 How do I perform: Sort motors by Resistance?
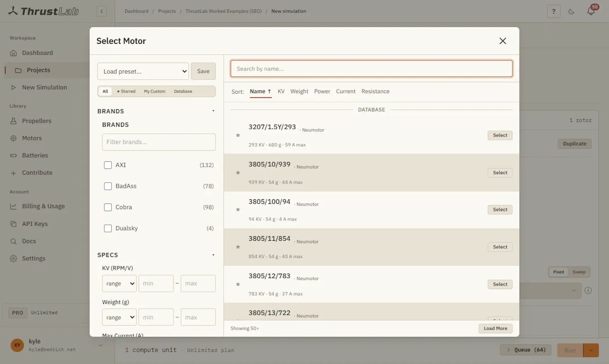tap(375, 91)
